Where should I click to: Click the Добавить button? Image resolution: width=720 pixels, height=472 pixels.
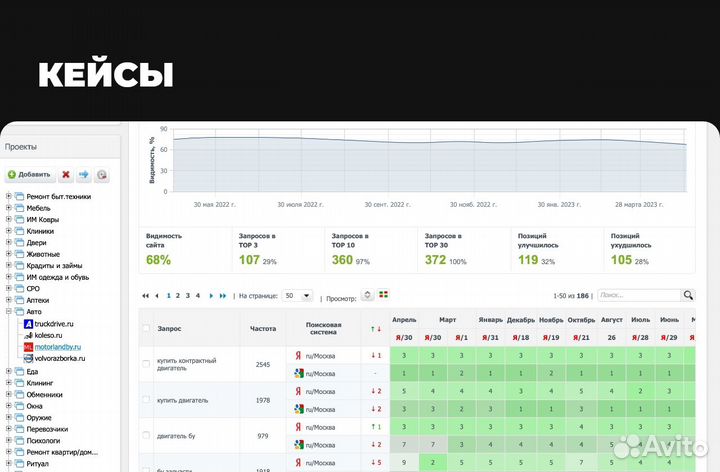(28, 174)
